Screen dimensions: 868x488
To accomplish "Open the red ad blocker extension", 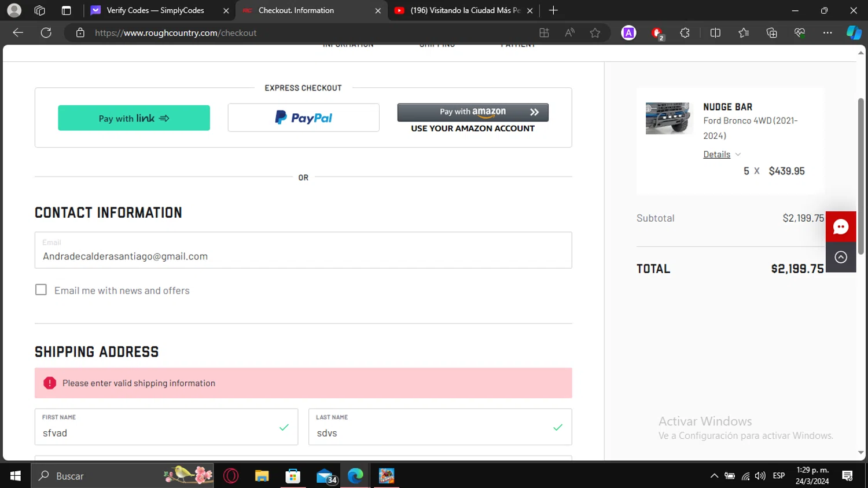I will (x=657, y=34).
